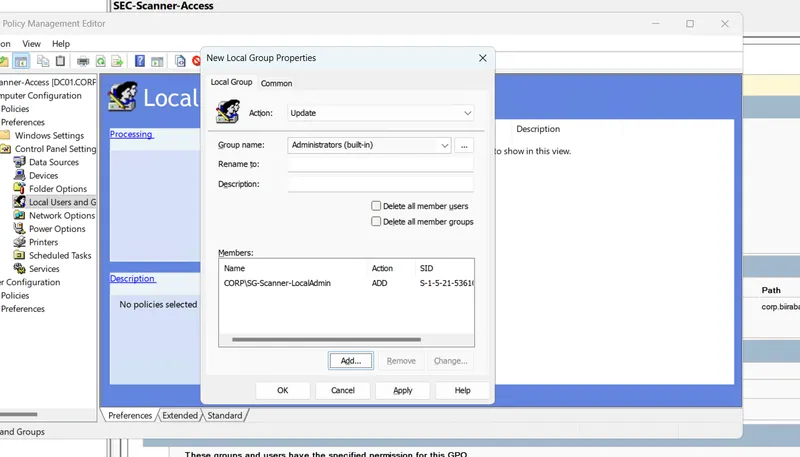Click the Members list horizontal scrollbar
Viewport: 800px width, 457px height.
coord(327,339)
